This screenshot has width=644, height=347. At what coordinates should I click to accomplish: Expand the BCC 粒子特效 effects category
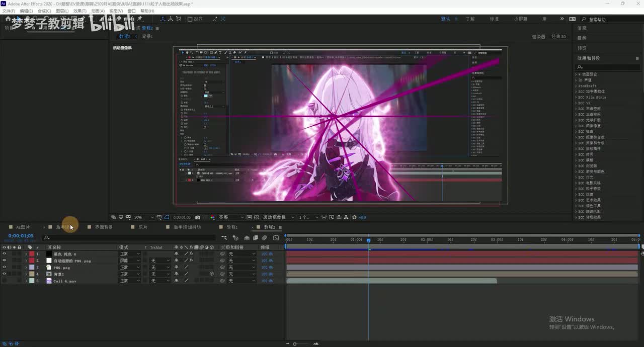(x=576, y=189)
